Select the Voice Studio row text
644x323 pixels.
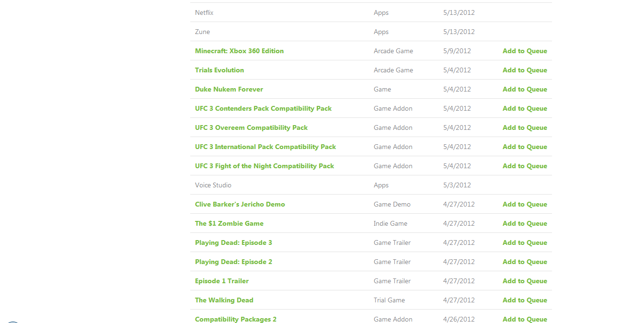coord(213,185)
